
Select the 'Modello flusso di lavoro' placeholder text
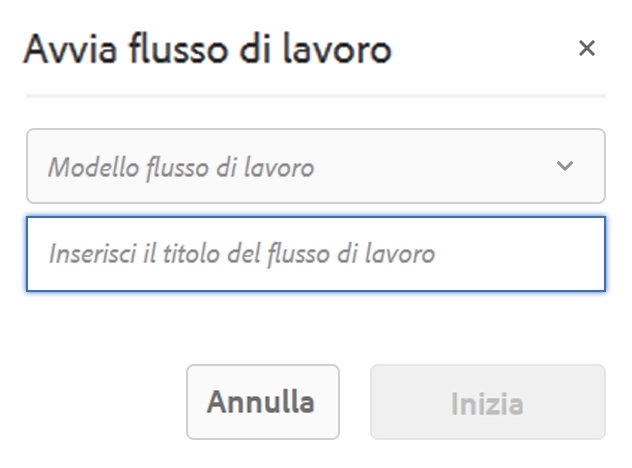[x=181, y=167]
